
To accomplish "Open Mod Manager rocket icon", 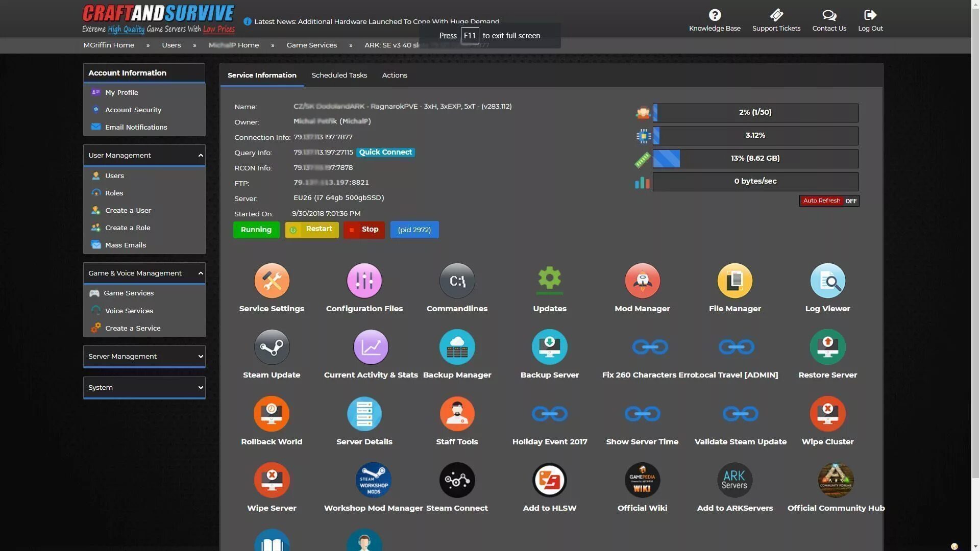I will (642, 281).
